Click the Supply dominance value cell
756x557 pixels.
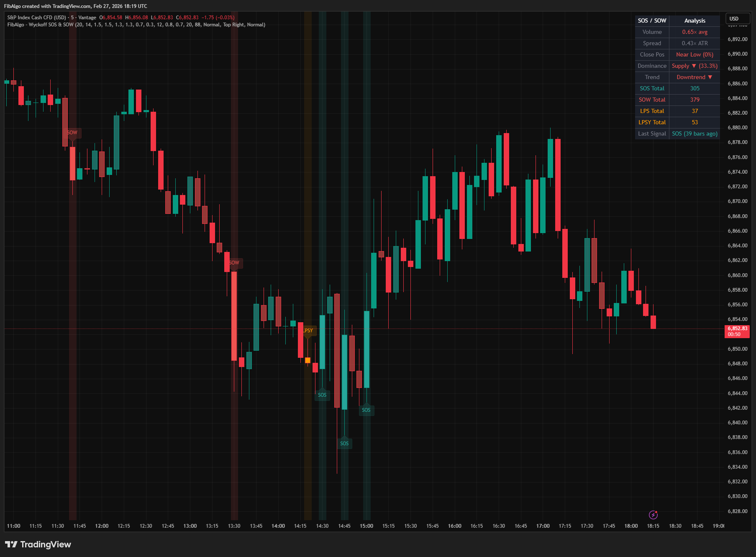[694, 66]
